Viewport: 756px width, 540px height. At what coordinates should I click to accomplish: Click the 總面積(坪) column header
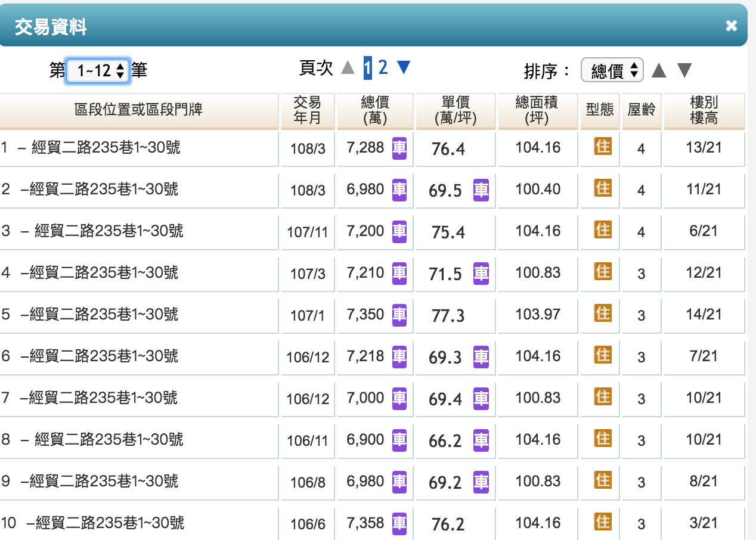(537, 110)
